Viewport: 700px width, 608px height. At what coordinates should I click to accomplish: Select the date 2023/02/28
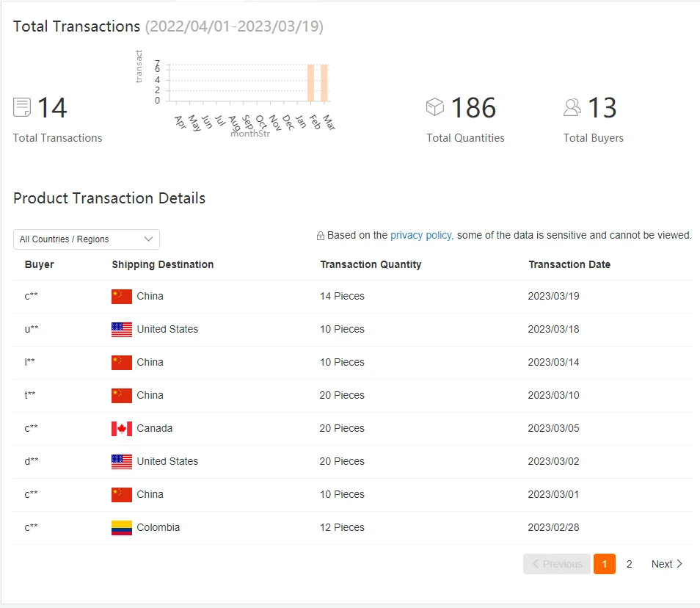[x=553, y=527]
